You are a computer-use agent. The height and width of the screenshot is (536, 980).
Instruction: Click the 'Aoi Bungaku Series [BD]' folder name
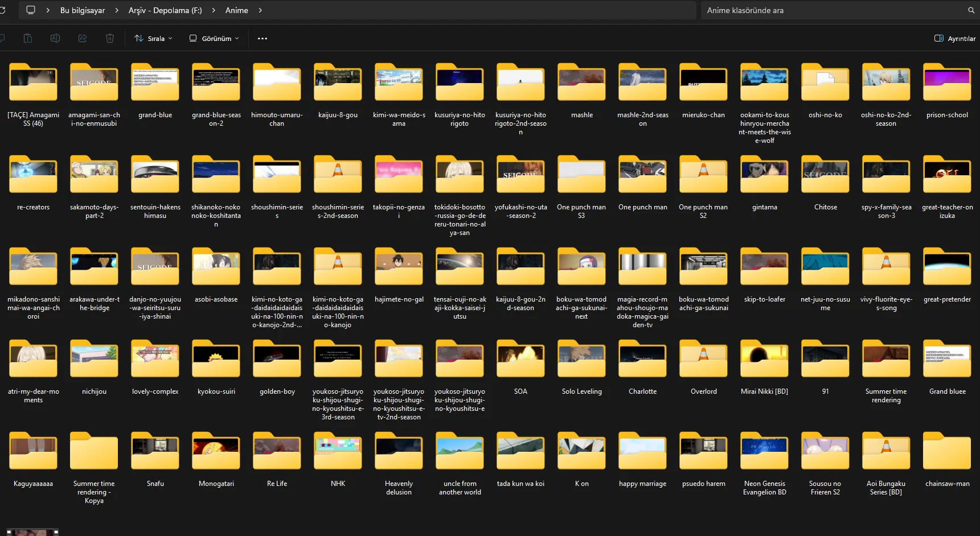886,488
